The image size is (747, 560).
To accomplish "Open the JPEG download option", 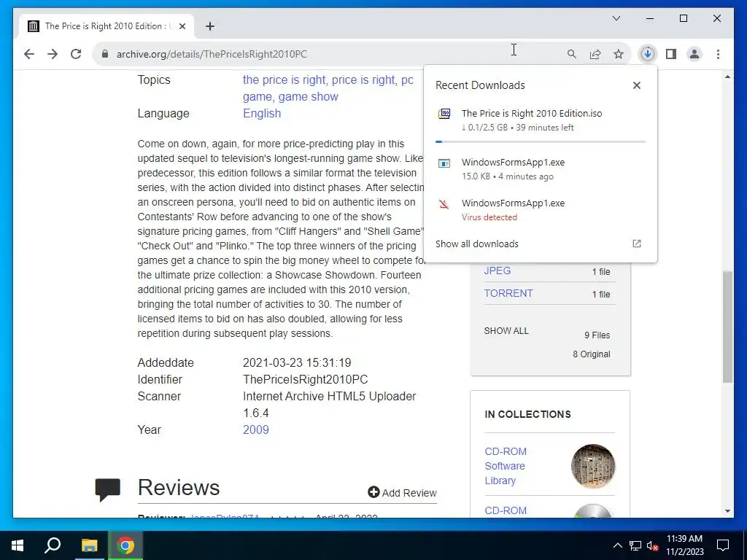I will click(x=498, y=271).
